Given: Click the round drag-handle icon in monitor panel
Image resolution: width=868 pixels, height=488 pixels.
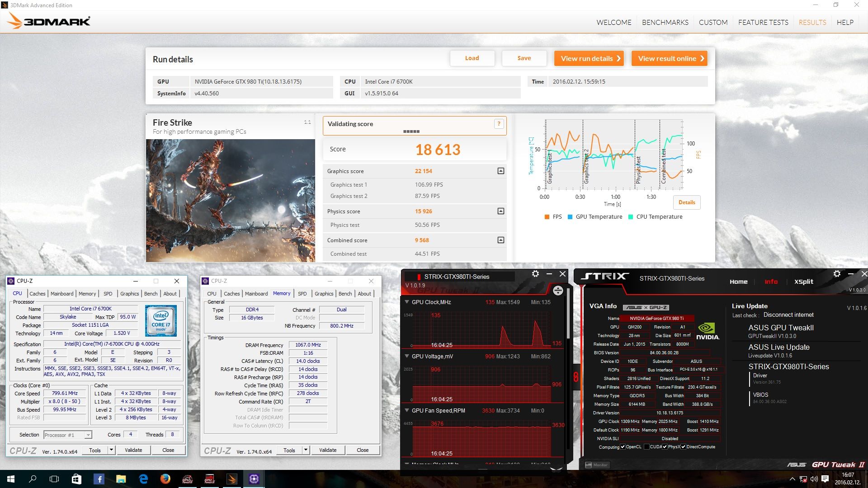Looking at the screenshot, I should (558, 291).
